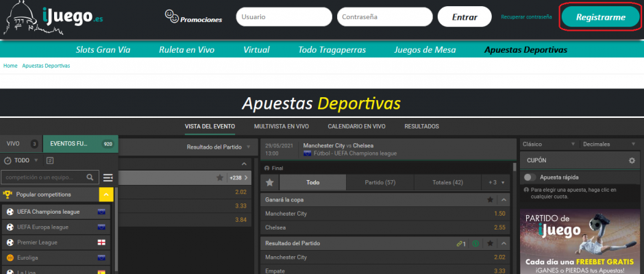The height and width of the screenshot is (274, 644).
Task: Open the TODO time filter dropdown
Action: (21, 160)
